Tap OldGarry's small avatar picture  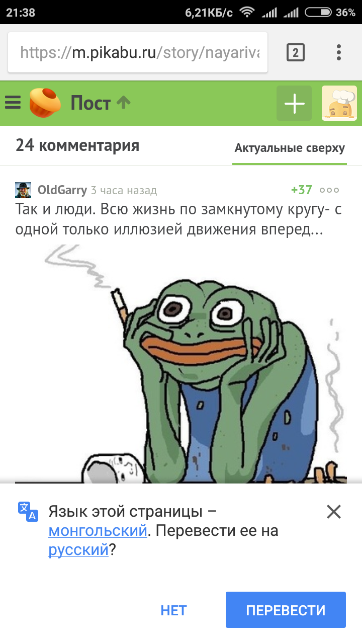coord(23,190)
